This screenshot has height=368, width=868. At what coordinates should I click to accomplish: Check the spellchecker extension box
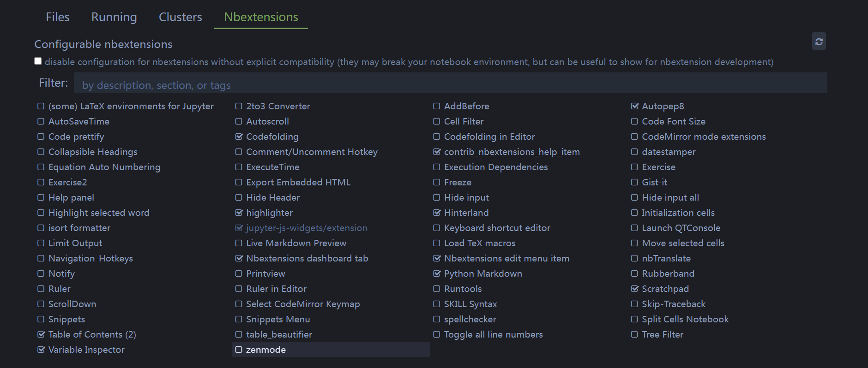coord(437,320)
